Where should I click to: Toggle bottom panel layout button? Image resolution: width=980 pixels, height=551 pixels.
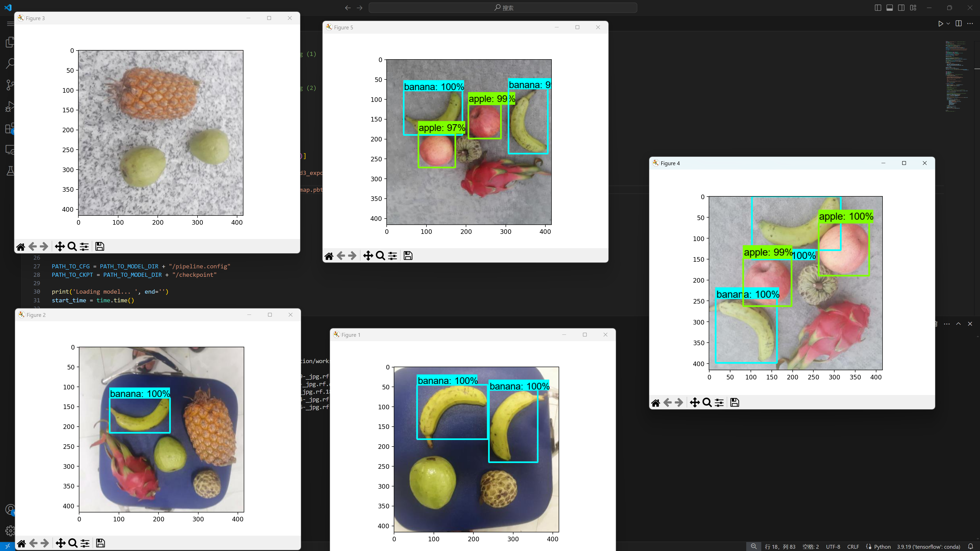click(889, 8)
